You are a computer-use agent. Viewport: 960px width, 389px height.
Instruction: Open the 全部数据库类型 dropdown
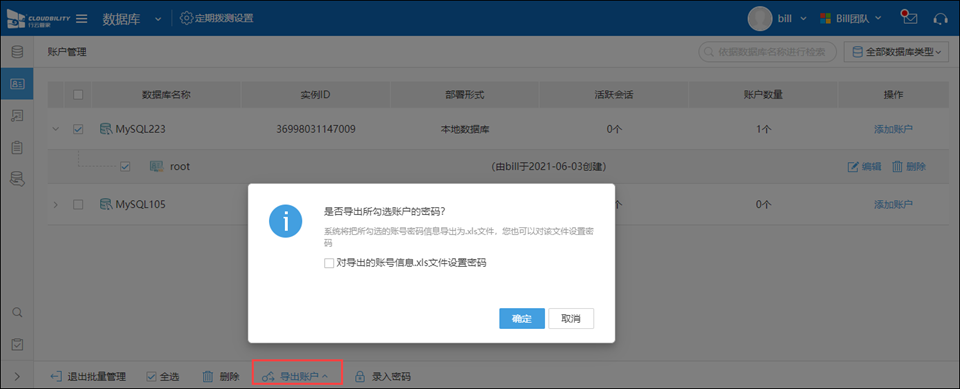click(896, 53)
